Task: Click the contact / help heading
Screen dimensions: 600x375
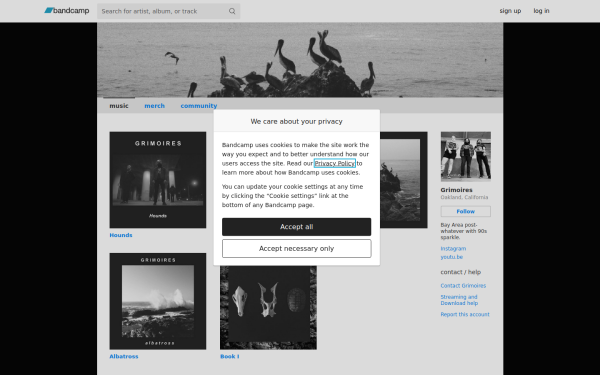Action: pyautogui.click(x=461, y=272)
